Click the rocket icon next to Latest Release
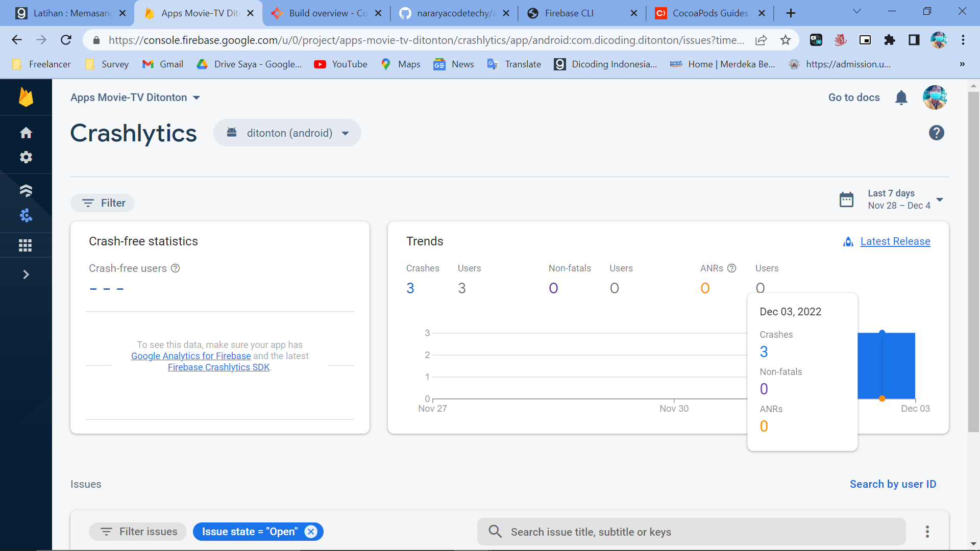 pos(848,242)
